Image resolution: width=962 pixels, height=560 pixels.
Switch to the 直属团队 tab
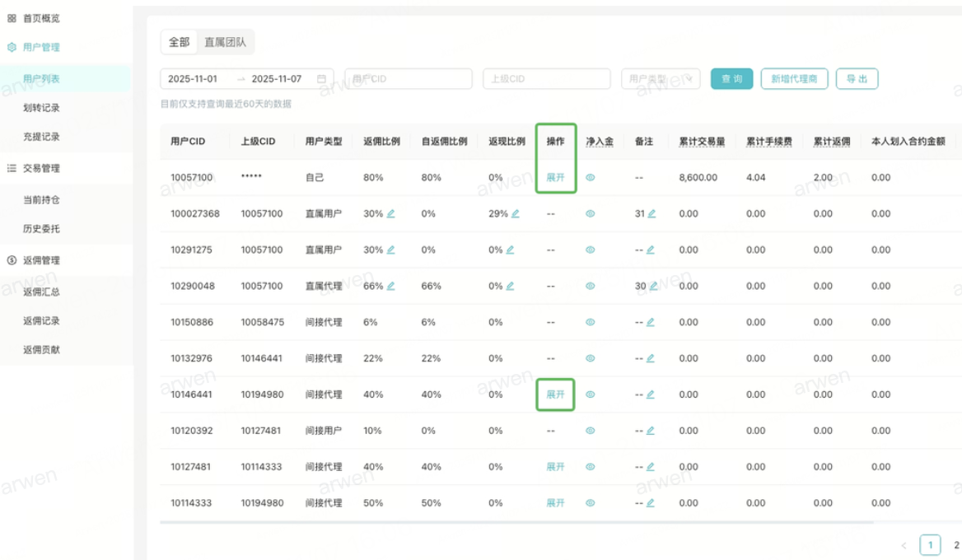coord(227,42)
